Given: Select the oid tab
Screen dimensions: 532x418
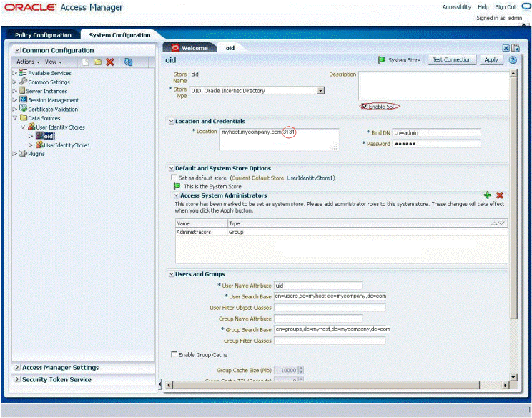Looking at the screenshot, I should (x=230, y=48).
